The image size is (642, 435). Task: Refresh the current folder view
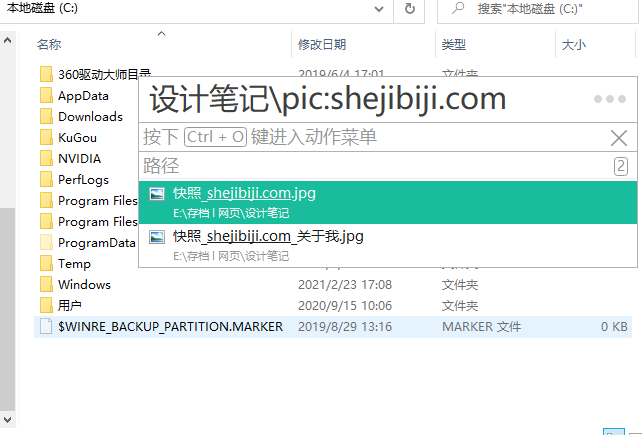pos(409,9)
